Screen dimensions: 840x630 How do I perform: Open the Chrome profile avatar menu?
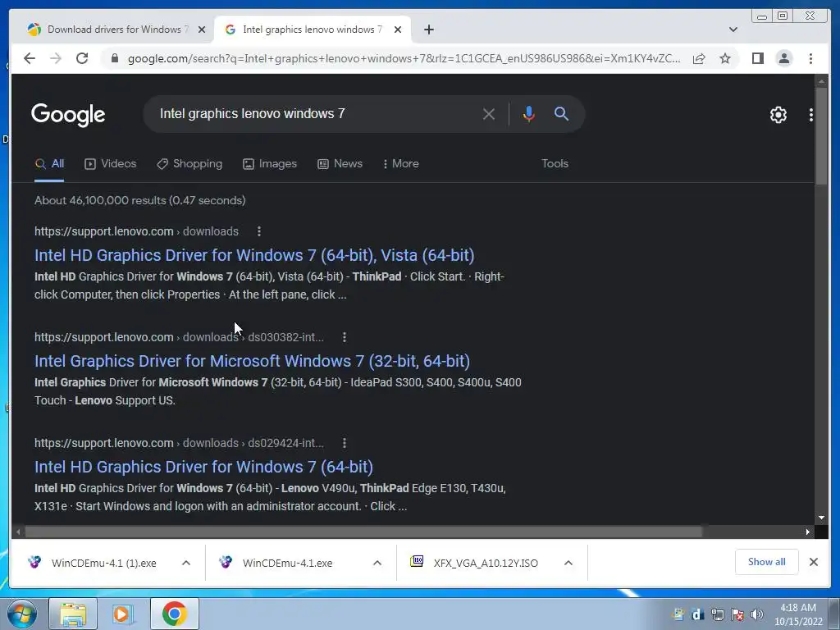pos(784,58)
